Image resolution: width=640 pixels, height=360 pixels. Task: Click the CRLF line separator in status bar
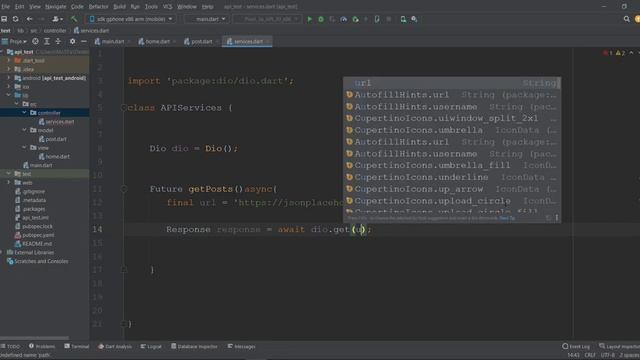pos(590,355)
